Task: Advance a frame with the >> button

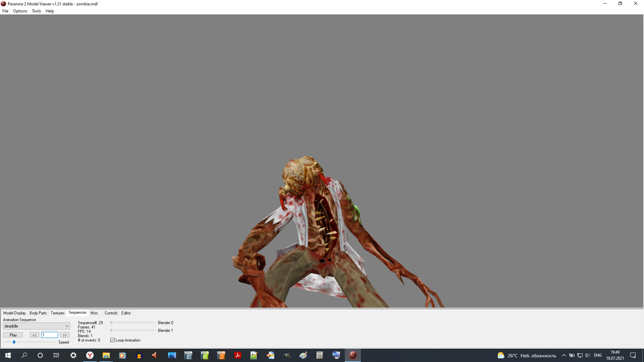Action: (x=64, y=335)
